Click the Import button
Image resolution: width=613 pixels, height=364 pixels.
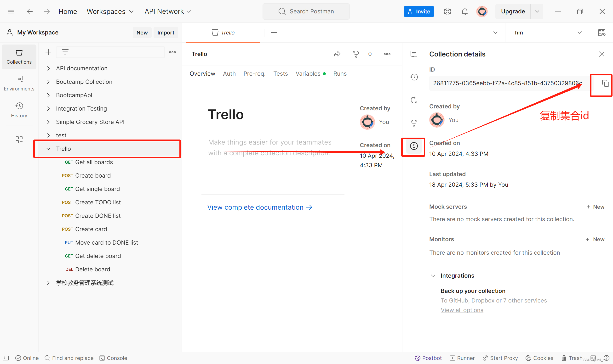point(166,33)
